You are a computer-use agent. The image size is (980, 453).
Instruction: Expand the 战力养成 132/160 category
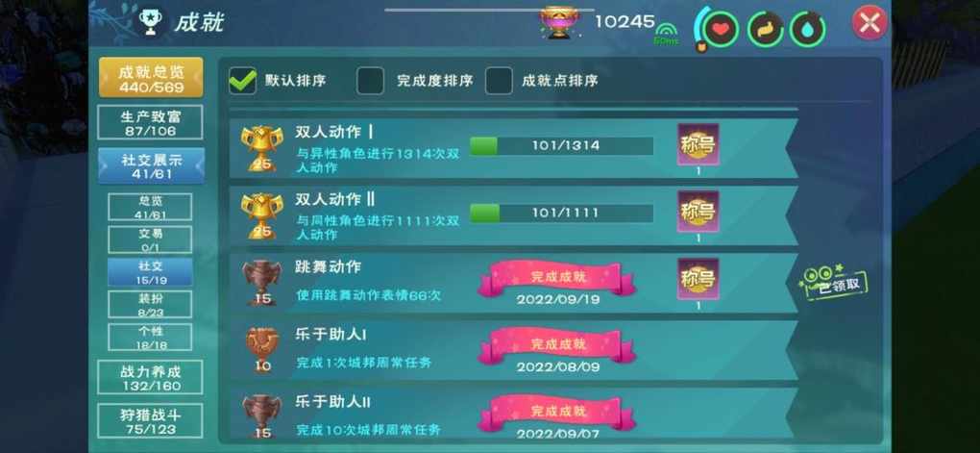[x=150, y=377]
